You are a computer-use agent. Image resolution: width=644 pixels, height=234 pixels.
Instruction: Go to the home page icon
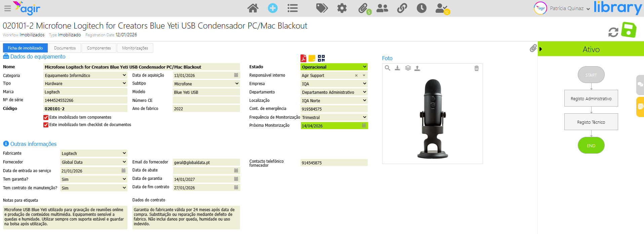pos(253,8)
